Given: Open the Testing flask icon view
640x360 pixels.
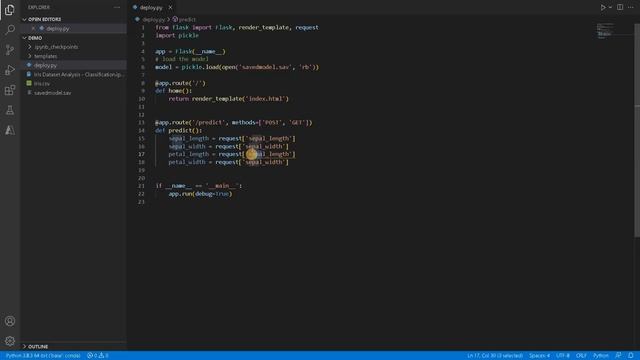Looking at the screenshot, I should pyautogui.click(x=10, y=110).
